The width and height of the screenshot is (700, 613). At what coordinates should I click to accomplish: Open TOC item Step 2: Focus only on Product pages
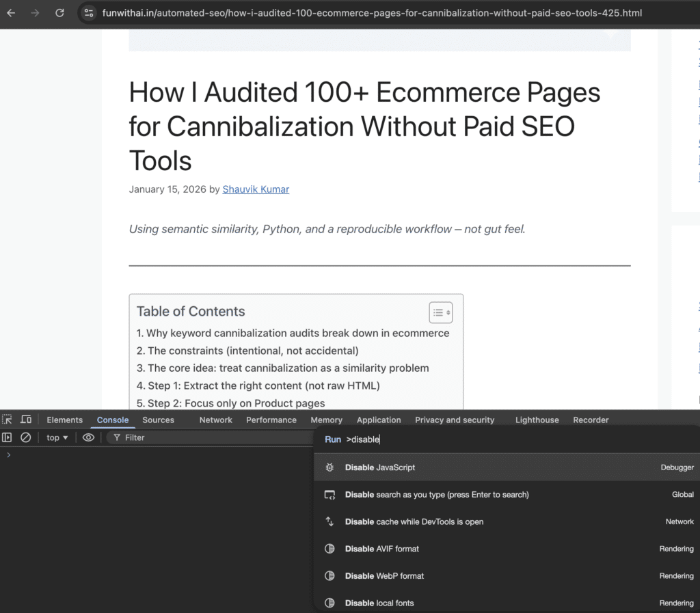230,403
